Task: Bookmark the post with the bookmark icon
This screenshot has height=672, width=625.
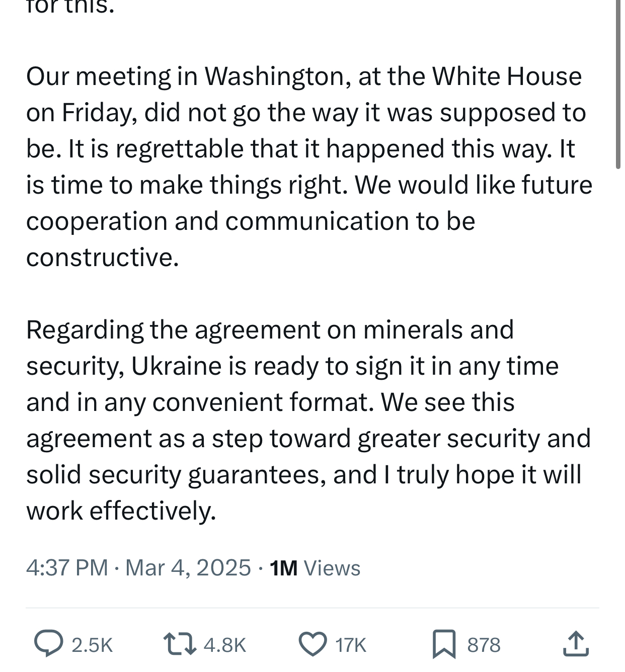Action: (x=444, y=644)
